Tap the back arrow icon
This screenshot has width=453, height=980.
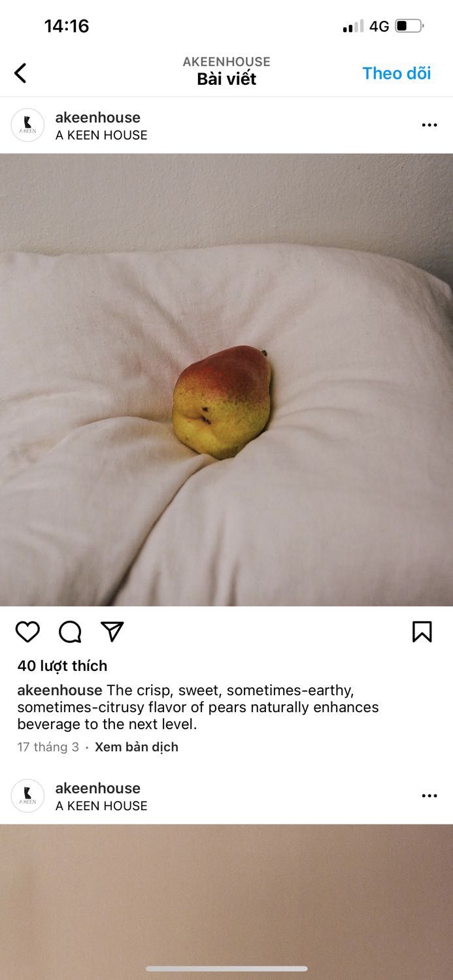[x=20, y=73]
